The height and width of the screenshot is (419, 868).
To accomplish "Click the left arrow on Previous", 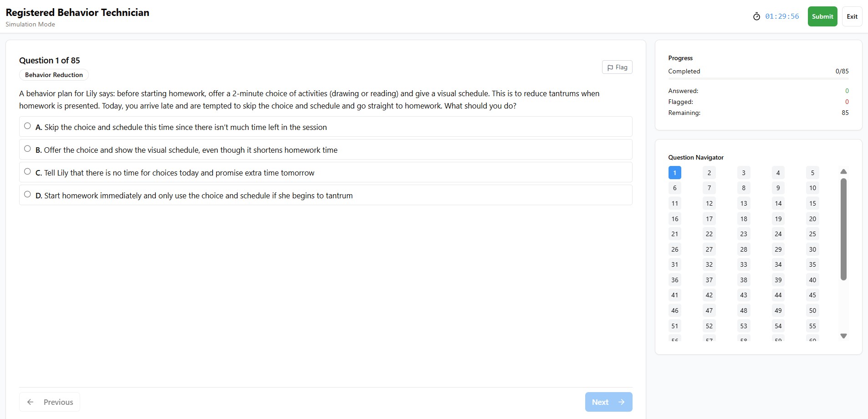I will [x=31, y=402].
